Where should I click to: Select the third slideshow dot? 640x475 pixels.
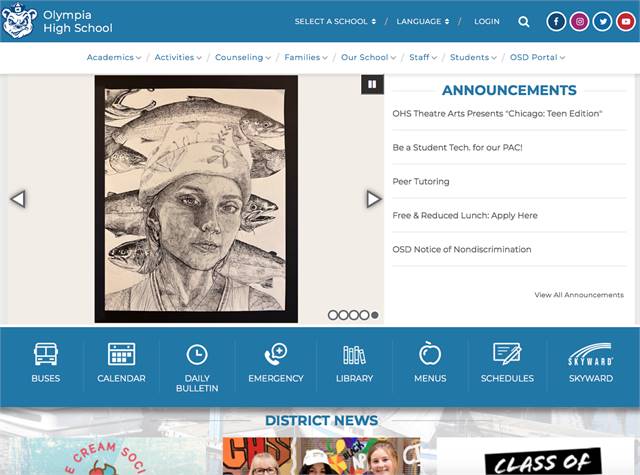pos(354,315)
